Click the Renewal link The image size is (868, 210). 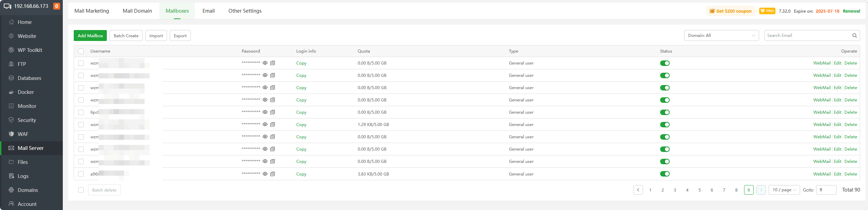pyautogui.click(x=851, y=11)
